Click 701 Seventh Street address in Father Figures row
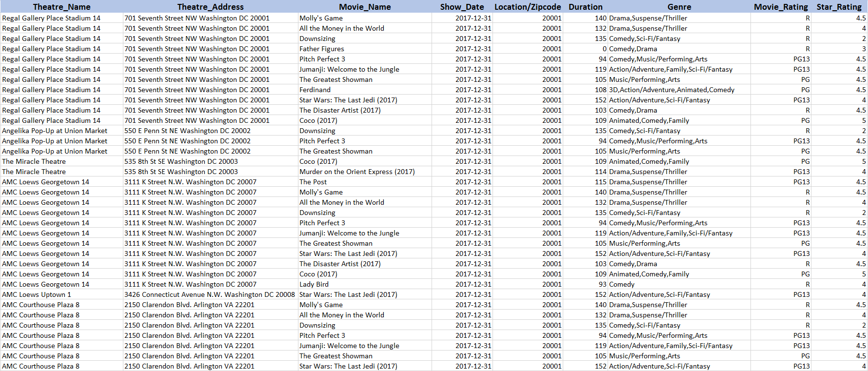 click(210, 49)
